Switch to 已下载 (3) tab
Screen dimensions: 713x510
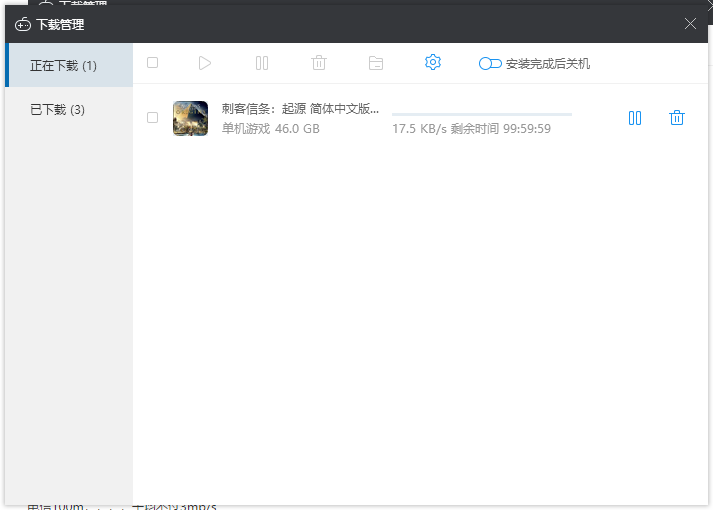pyautogui.click(x=69, y=110)
